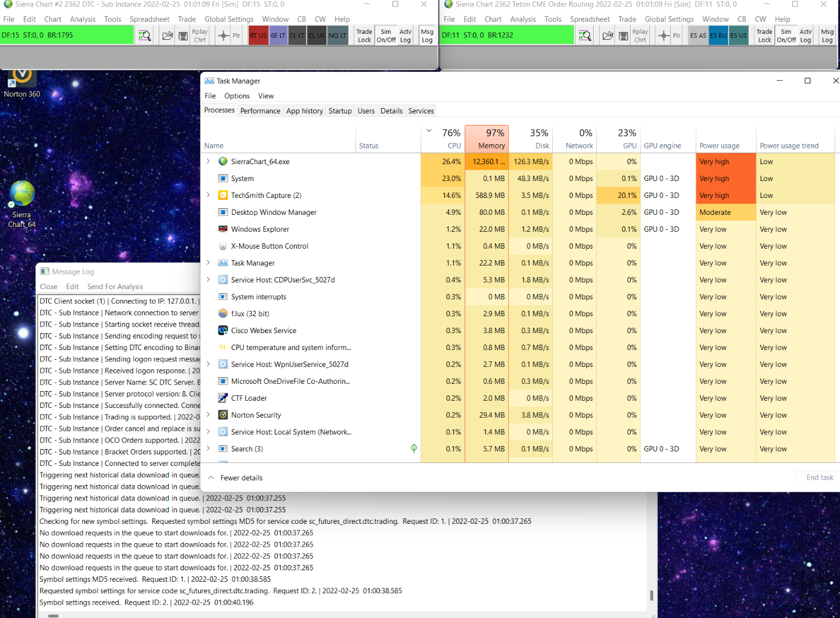This screenshot has height=618, width=840.
Task: Open the Details tab
Action: (392, 111)
